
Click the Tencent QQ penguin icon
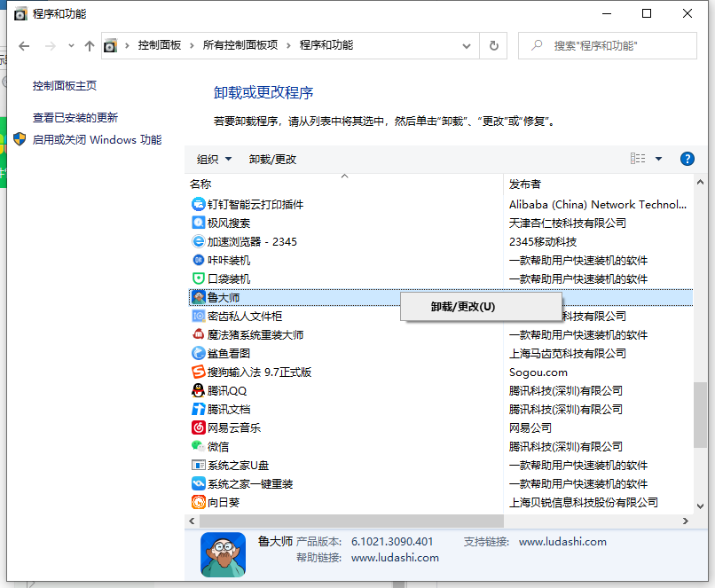point(199,390)
